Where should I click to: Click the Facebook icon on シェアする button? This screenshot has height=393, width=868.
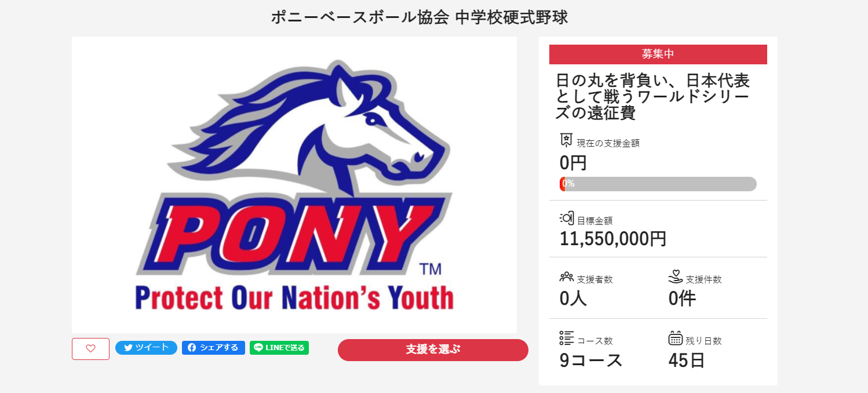(x=192, y=348)
